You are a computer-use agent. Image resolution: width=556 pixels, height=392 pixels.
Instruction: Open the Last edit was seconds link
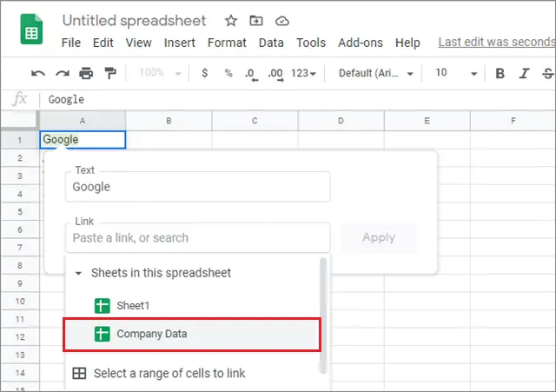(497, 42)
